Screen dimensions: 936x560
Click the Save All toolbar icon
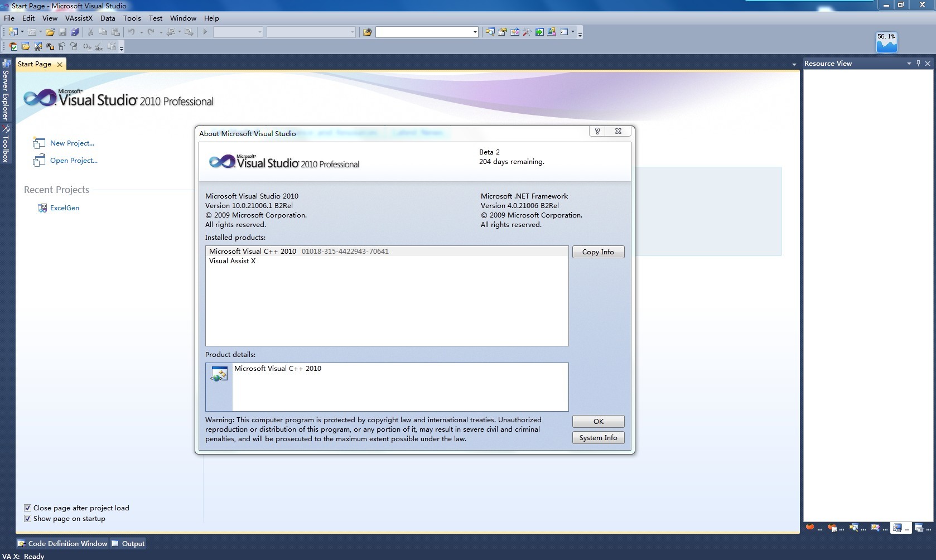click(74, 32)
